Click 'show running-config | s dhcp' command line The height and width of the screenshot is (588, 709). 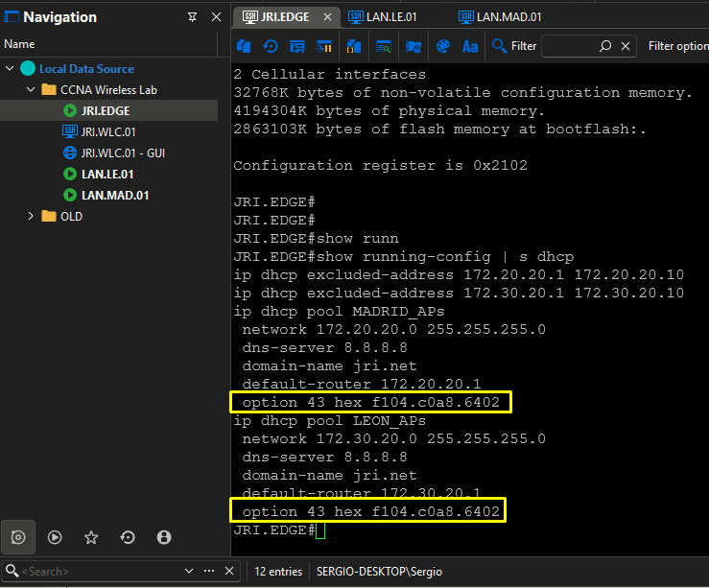coord(403,257)
